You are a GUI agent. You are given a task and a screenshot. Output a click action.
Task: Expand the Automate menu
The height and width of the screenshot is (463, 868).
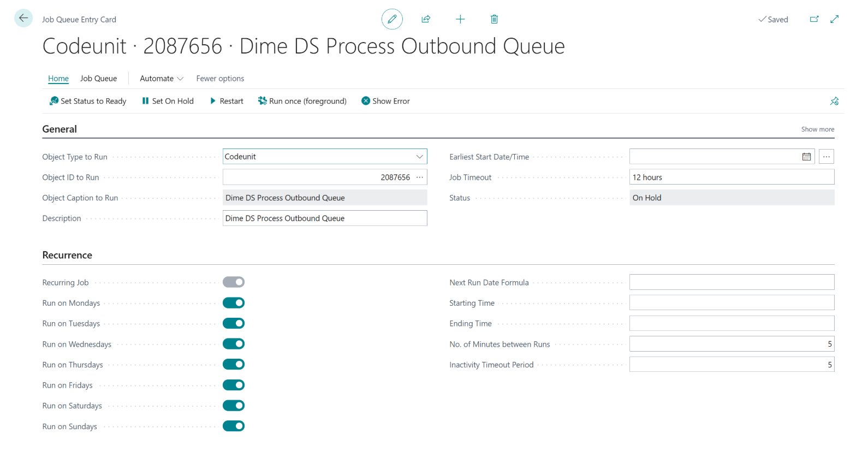(x=162, y=79)
